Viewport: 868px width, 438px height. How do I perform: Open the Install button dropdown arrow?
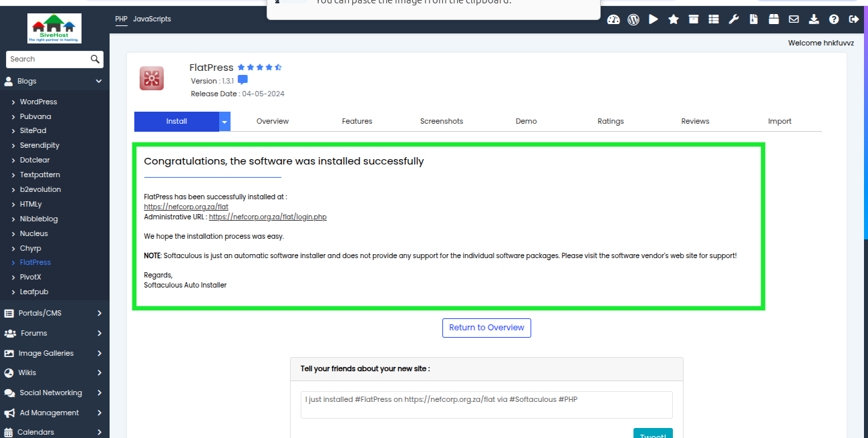coord(225,121)
